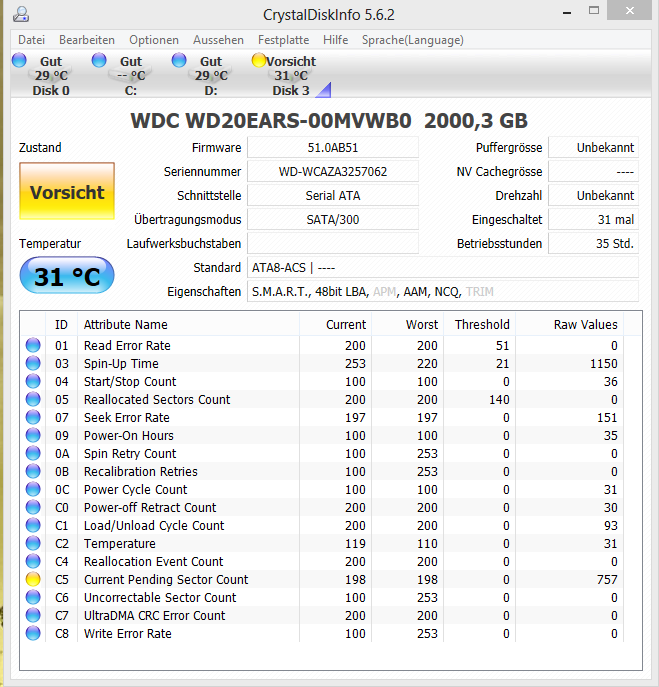659x687 pixels.
Task: Click the raw value 151 for Seek Error Rate
Action: tap(607, 418)
